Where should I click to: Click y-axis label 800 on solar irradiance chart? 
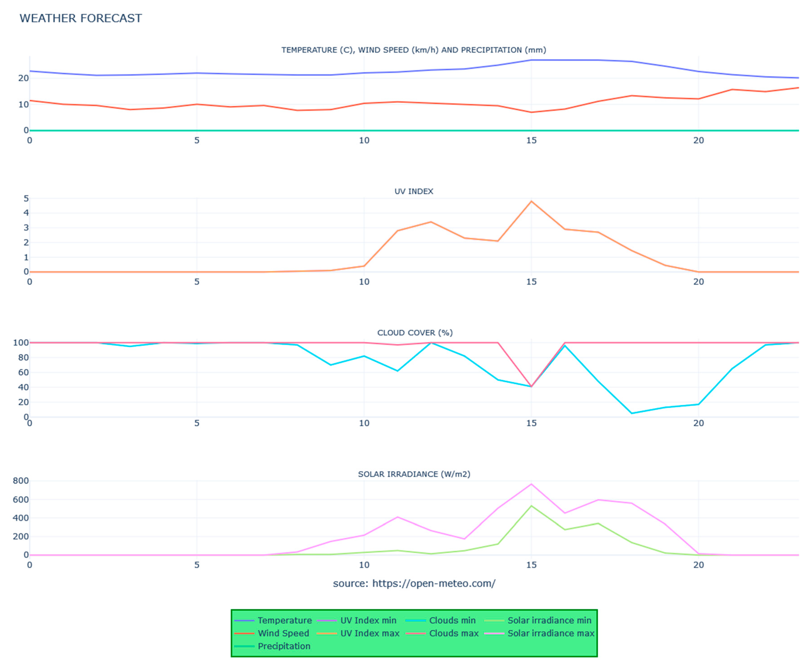pyautogui.click(x=21, y=481)
